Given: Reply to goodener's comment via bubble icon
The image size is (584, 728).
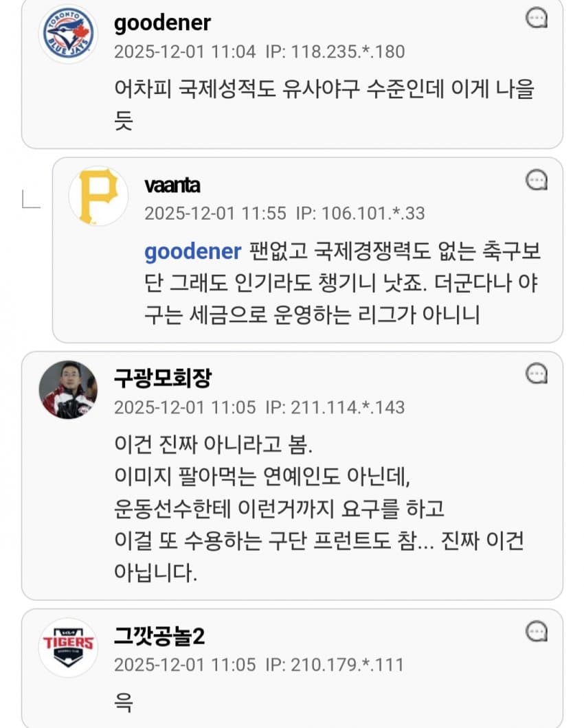Looking at the screenshot, I should pyautogui.click(x=536, y=19).
